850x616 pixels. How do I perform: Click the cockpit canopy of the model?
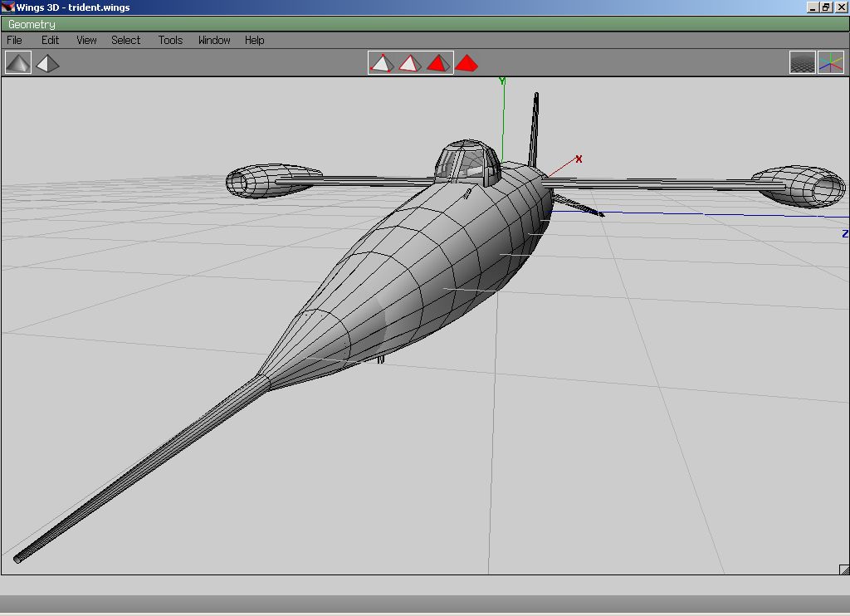(467, 162)
